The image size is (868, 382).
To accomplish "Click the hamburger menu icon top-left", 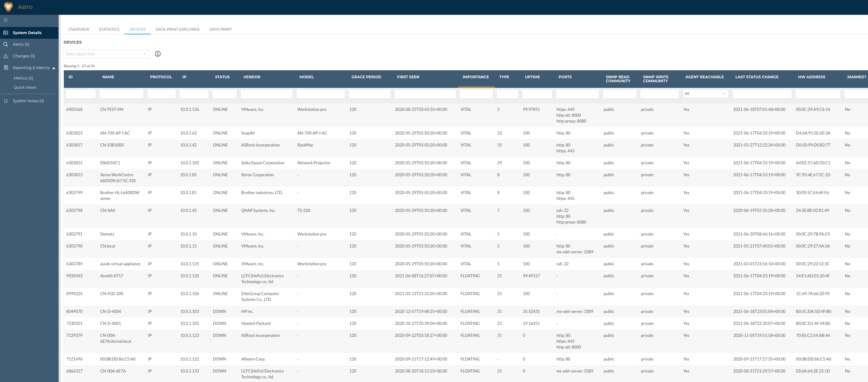I will (x=6, y=19).
